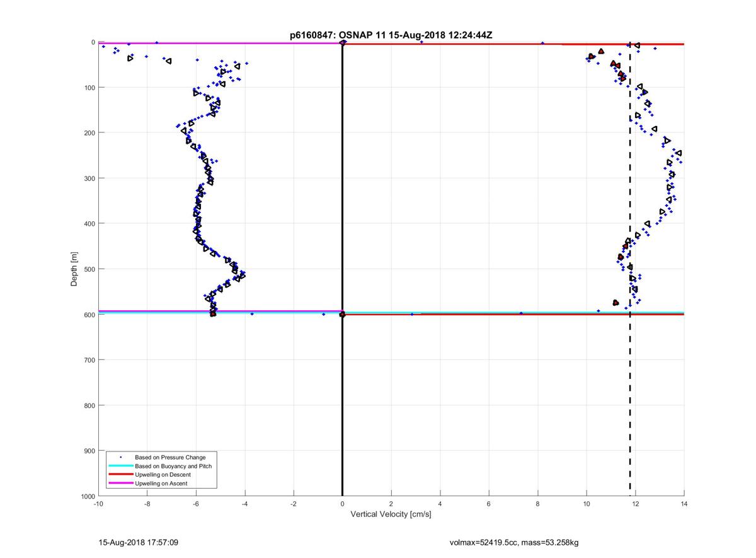Click the cyan line swatch in legend

(x=121, y=466)
